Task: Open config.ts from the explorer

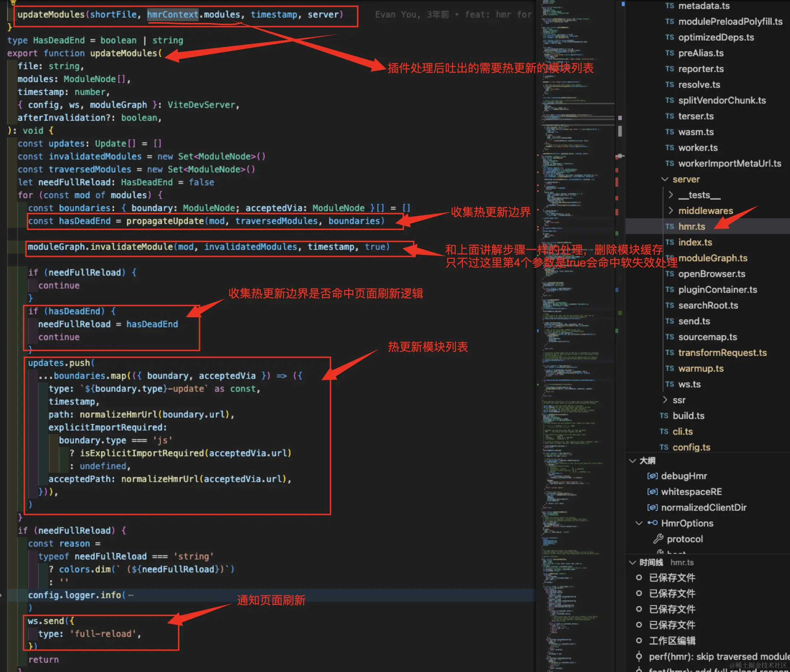Action: (691, 447)
